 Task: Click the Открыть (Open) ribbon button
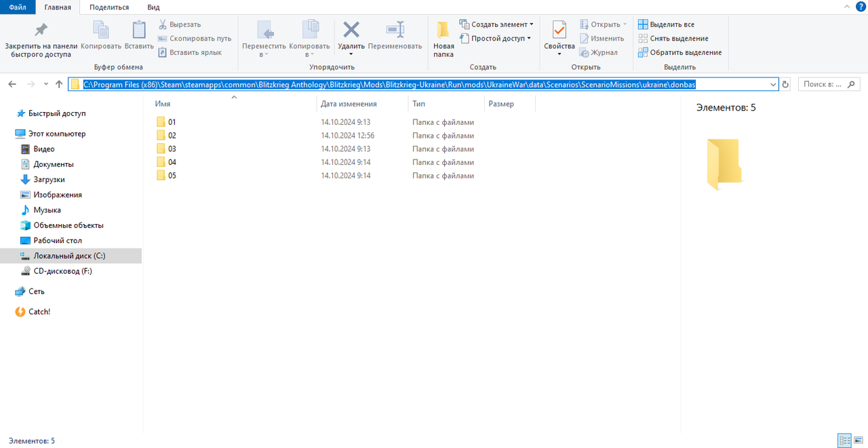click(x=604, y=24)
